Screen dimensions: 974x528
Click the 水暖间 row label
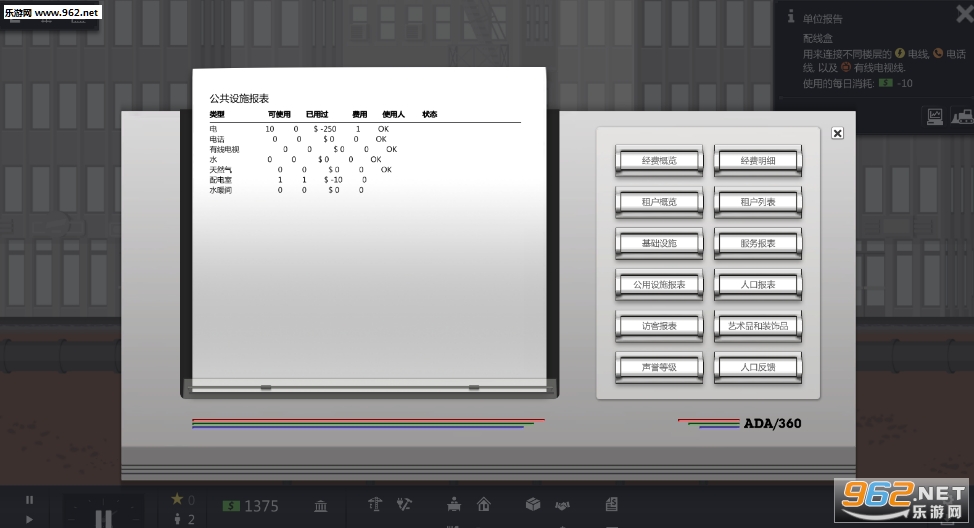[221, 190]
